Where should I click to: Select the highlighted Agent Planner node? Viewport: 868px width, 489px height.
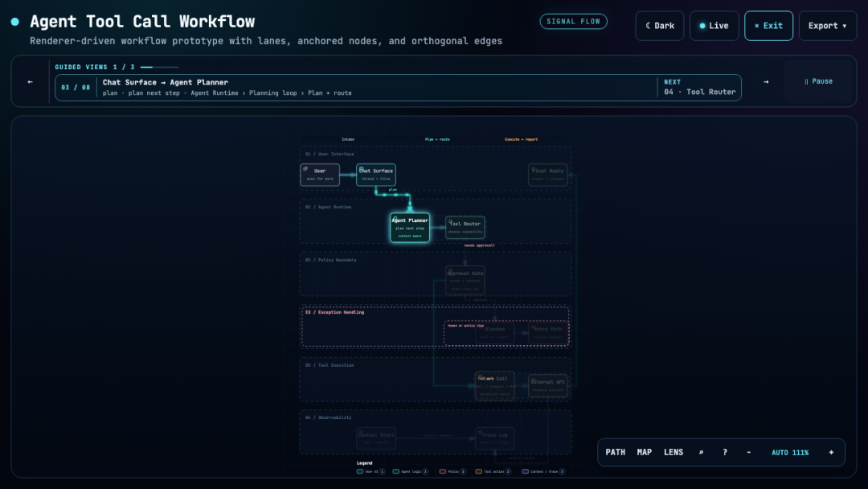coord(410,228)
